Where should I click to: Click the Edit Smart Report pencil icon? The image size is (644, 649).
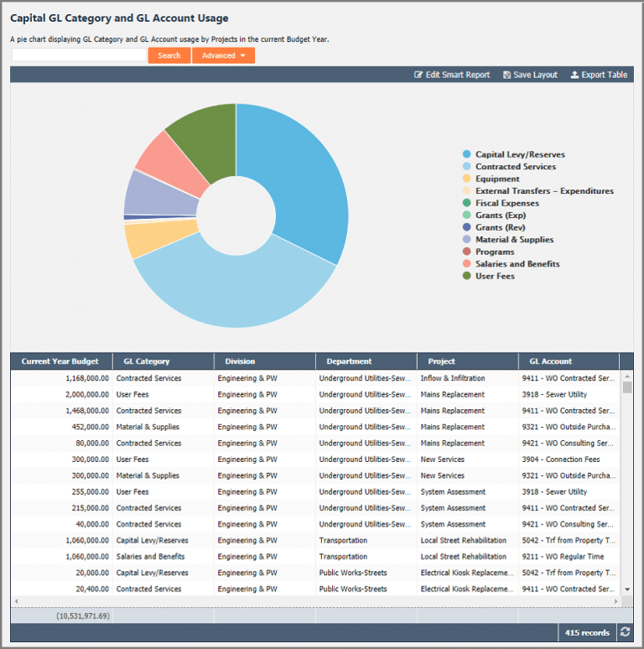click(418, 75)
